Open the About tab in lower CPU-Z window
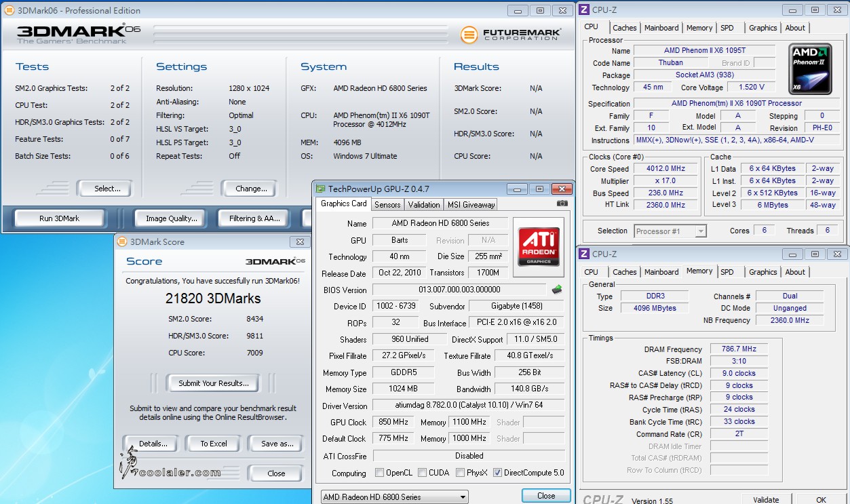Image resolution: width=850 pixels, height=504 pixels. click(795, 272)
